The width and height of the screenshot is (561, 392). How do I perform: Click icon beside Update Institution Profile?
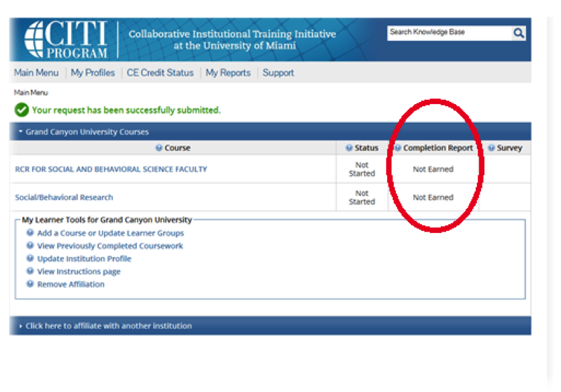point(30,258)
